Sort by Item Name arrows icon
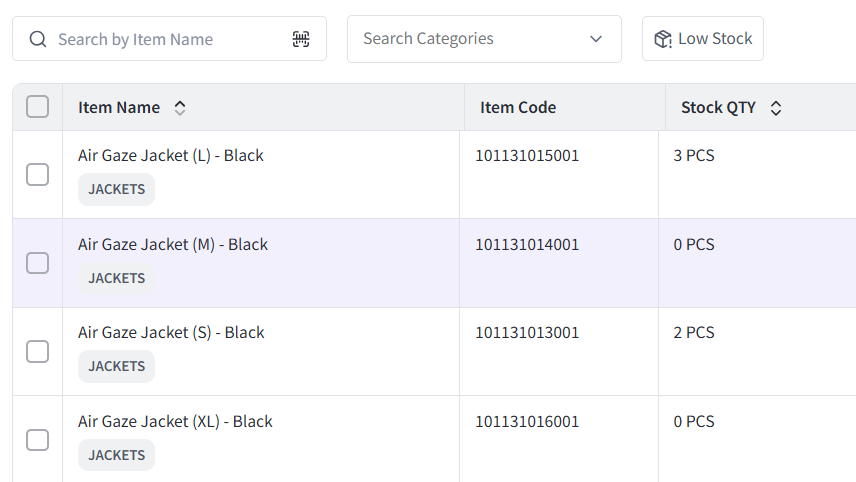Screen dimensions: 856x482 pos(180,108)
